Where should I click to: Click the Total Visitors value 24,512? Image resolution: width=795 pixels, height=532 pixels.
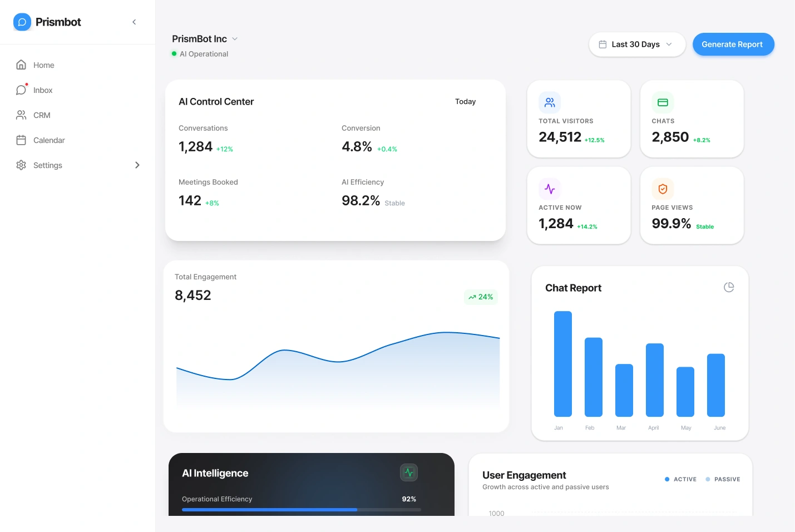pos(560,137)
